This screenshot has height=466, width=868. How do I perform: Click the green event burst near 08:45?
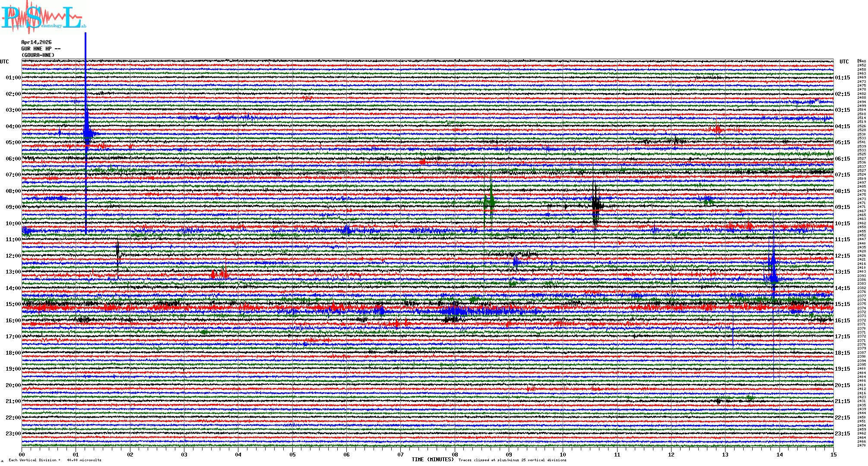491,202
